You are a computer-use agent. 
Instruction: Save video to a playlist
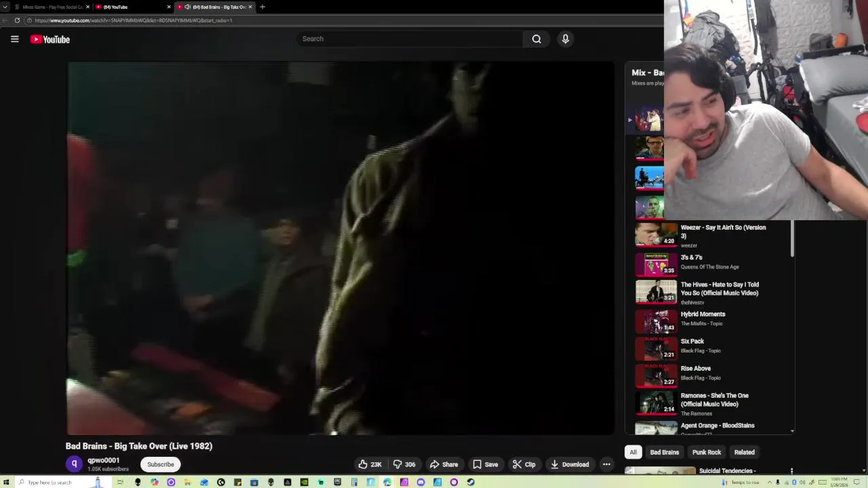[x=486, y=464]
